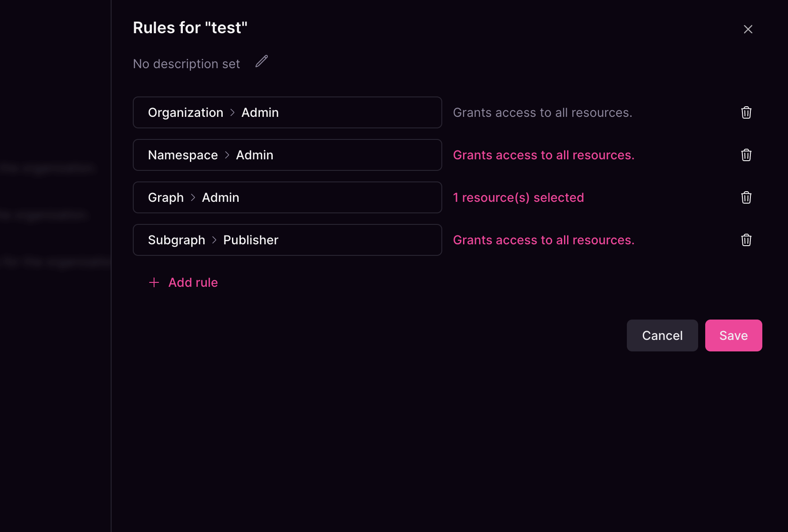Expand the Namespace to Admin chevron
The width and height of the screenshot is (788, 532).
pyautogui.click(x=227, y=155)
